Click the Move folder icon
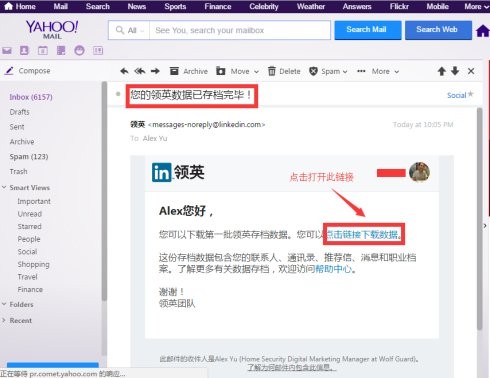The width and height of the screenshot is (490, 378). click(x=221, y=71)
